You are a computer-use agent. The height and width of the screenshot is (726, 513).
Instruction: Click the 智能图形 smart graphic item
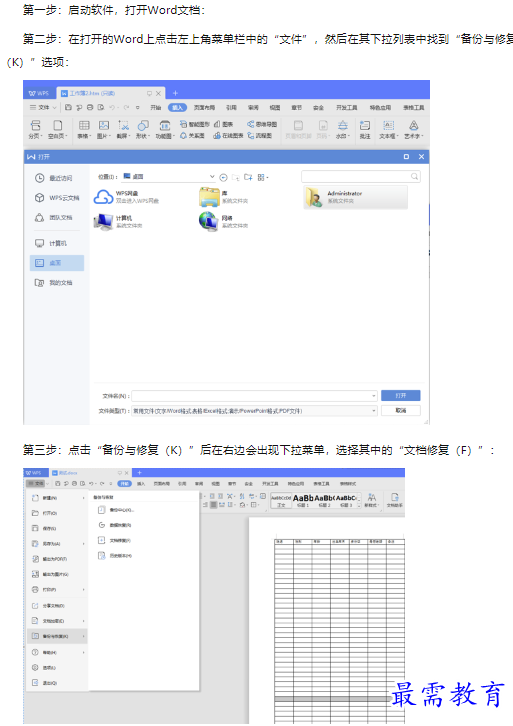194,124
